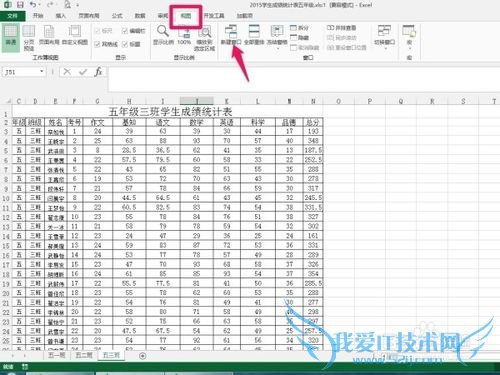Add a new sheet with plus button
The height and width of the screenshot is (375, 500).
coord(142,356)
